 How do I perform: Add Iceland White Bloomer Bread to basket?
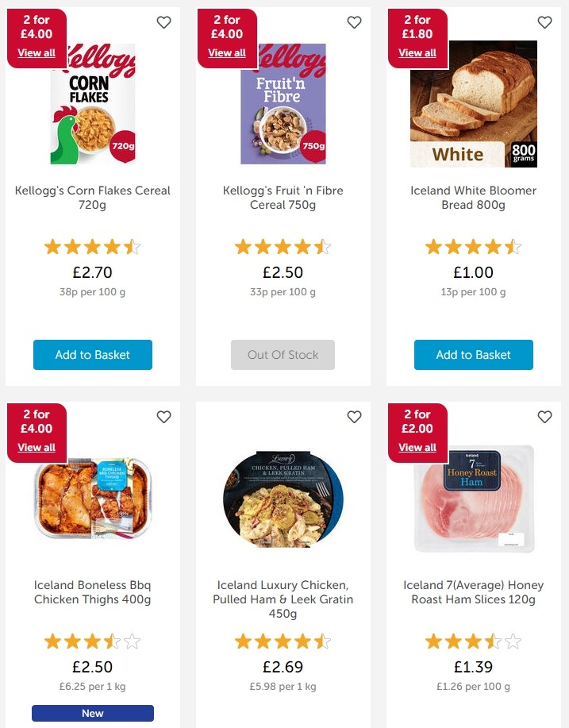[x=473, y=355]
